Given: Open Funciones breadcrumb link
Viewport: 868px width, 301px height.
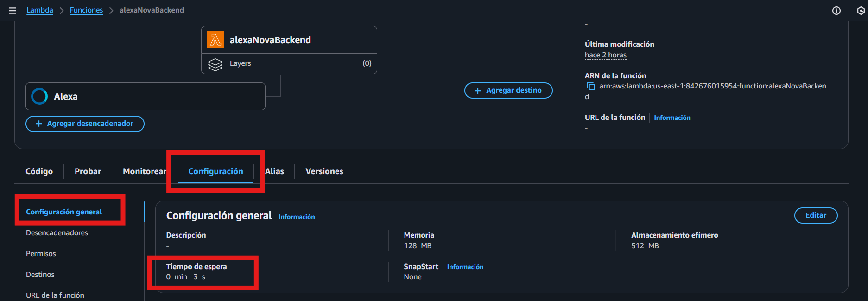Looking at the screenshot, I should tap(86, 10).
